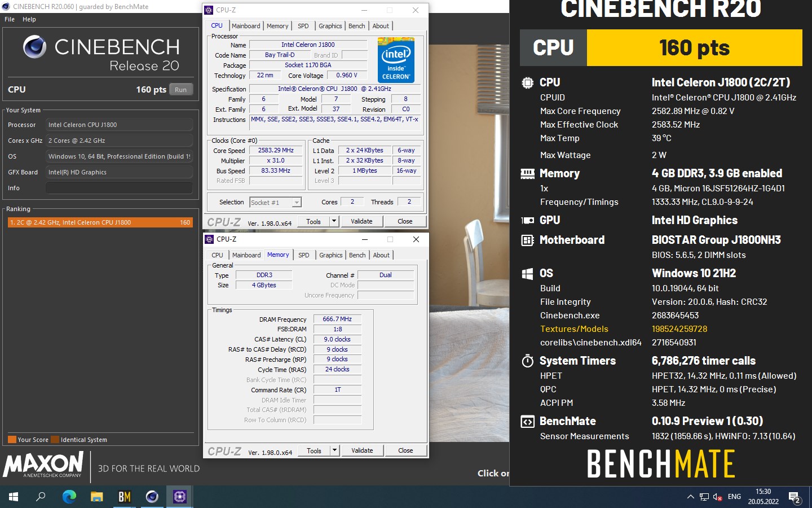812x508 pixels.
Task: Launch Microsoft Edge from taskbar
Action: [x=69, y=497]
